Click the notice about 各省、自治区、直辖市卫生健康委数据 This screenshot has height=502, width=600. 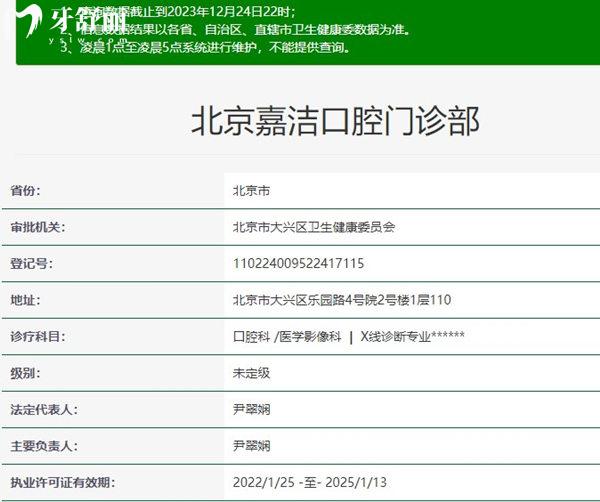[x=235, y=29]
